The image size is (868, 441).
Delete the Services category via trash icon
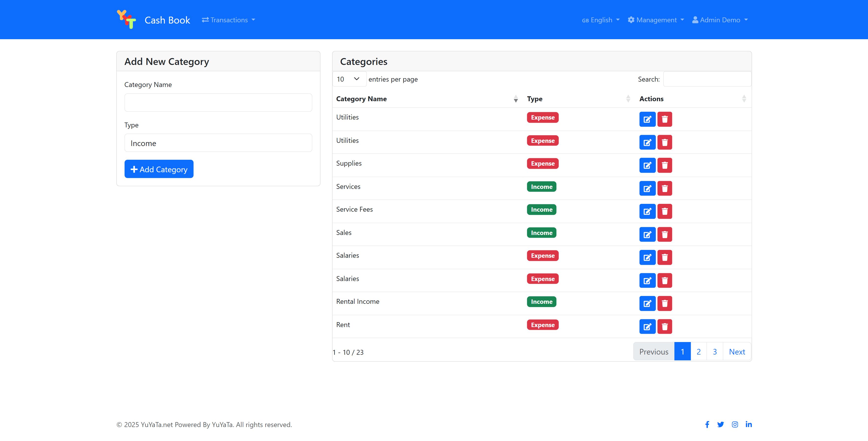point(664,188)
